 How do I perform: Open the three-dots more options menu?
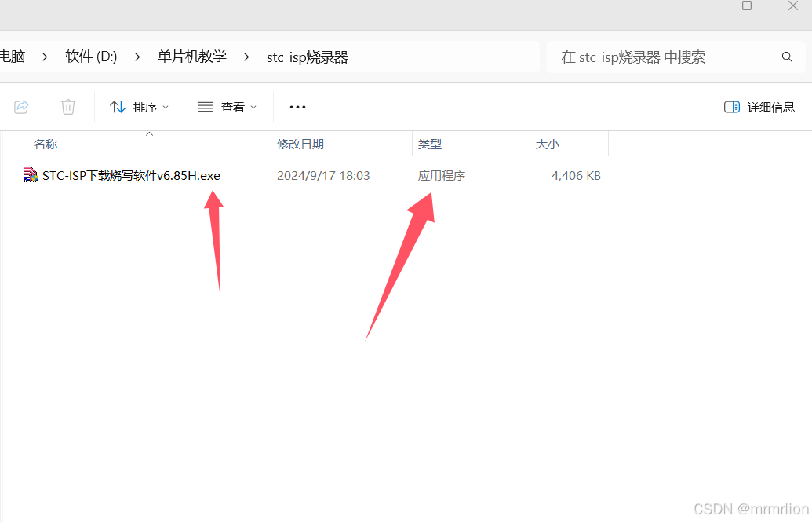[x=297, y=107]
